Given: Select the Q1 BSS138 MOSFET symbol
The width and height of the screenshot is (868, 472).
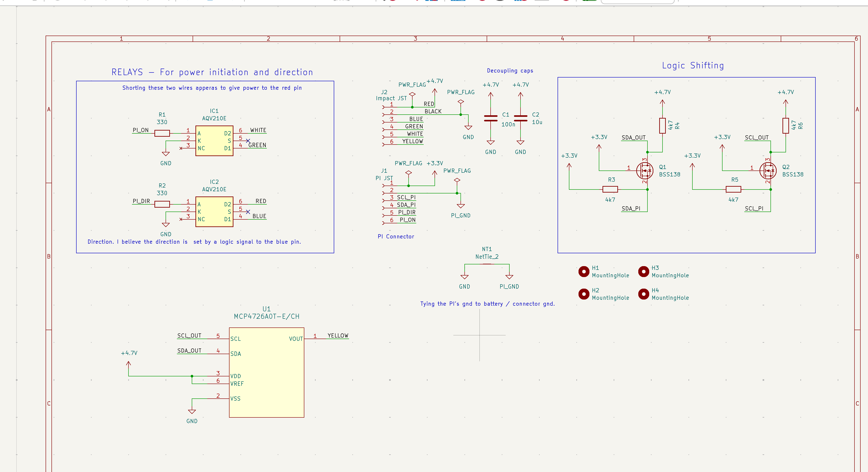Looking at the screenshot, I should tap(645, 171).
